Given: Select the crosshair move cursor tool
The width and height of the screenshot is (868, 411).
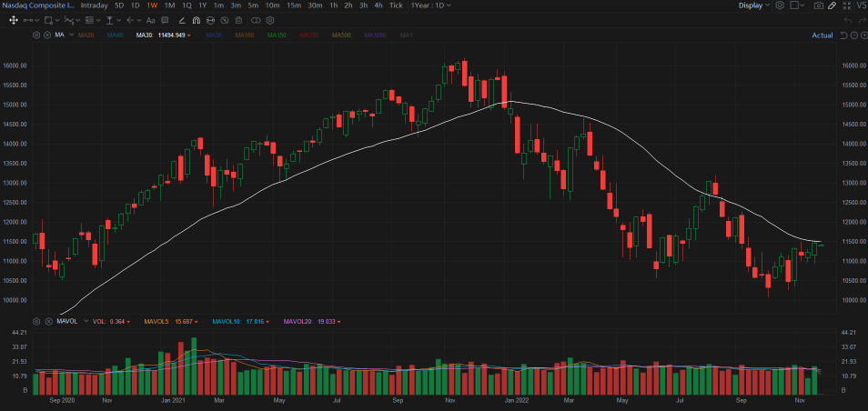Looking at the screenshot, I should pos(12,21).
